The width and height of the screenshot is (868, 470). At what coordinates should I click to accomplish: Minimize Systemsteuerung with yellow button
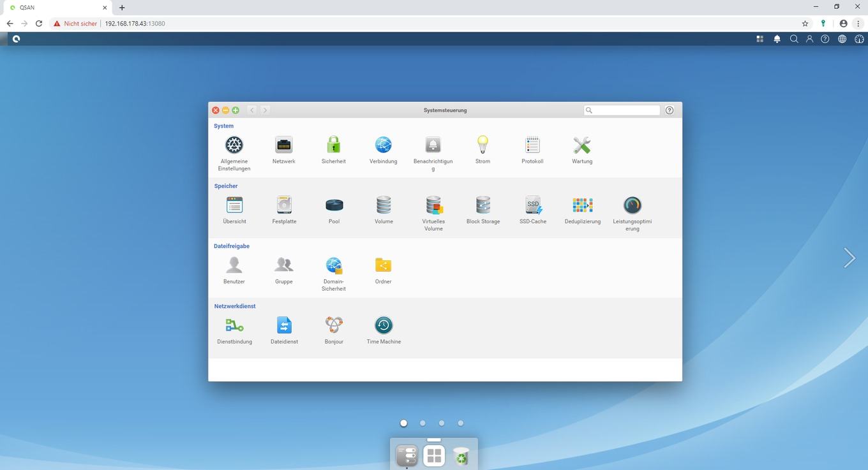(x=225, y=110)
